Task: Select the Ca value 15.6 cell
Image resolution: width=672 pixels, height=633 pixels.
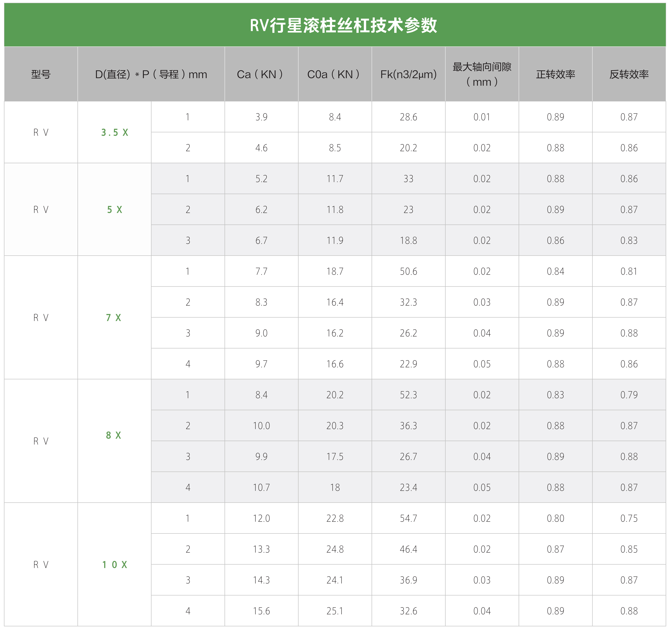Action: pyautogui.click(x=261, y=611)
